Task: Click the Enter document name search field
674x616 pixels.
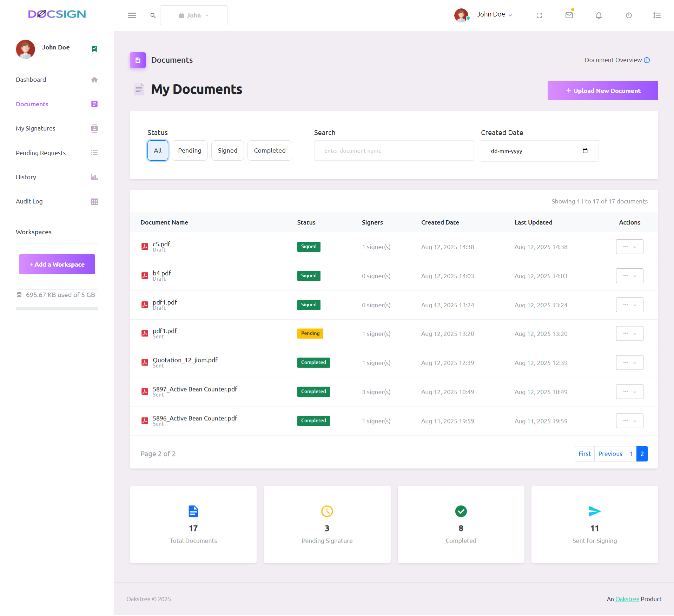Action: point(394,150)
